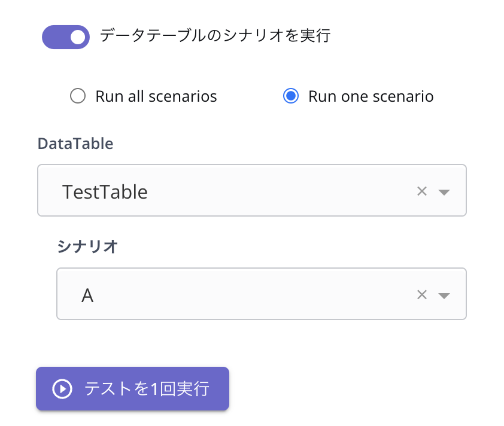Clear the シナリオ selection with the X icon
504x426 pixels.
tap(422, 295)
